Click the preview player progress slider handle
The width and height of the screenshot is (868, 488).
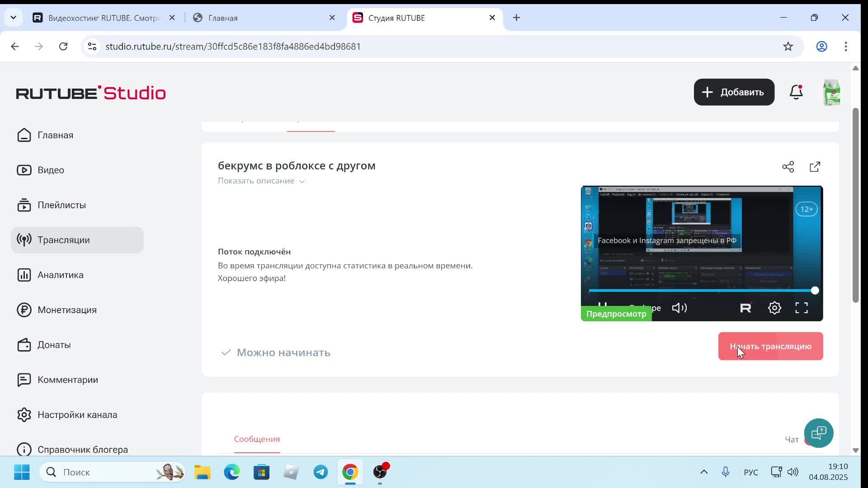(815, 291)
